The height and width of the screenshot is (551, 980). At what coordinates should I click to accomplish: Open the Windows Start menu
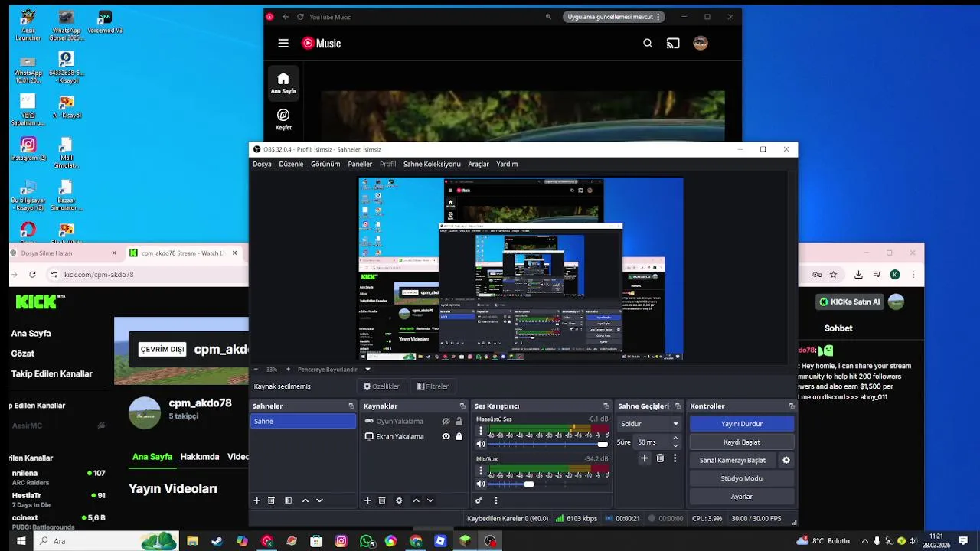pyautogui.click(x=21, y=541)
